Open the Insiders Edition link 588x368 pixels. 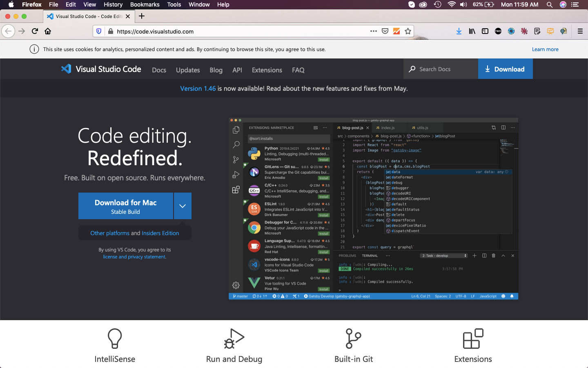point(160,233)
